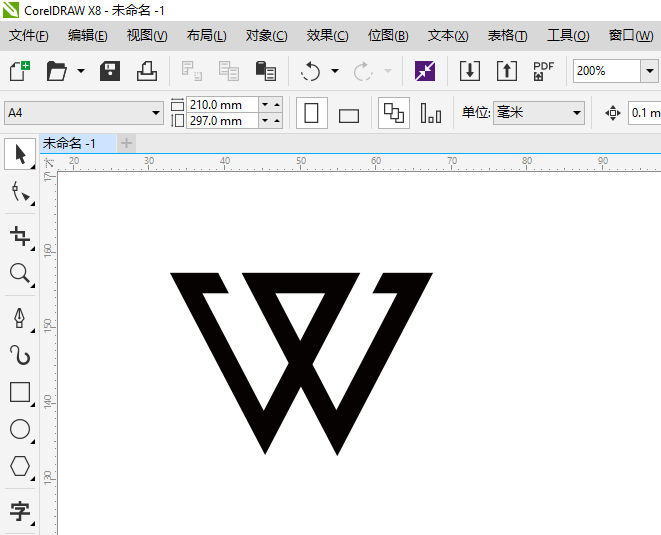661x535 pixels.
Task: Select the Shape edit tool
Action: pyautogui.click(x=20, y=192)
